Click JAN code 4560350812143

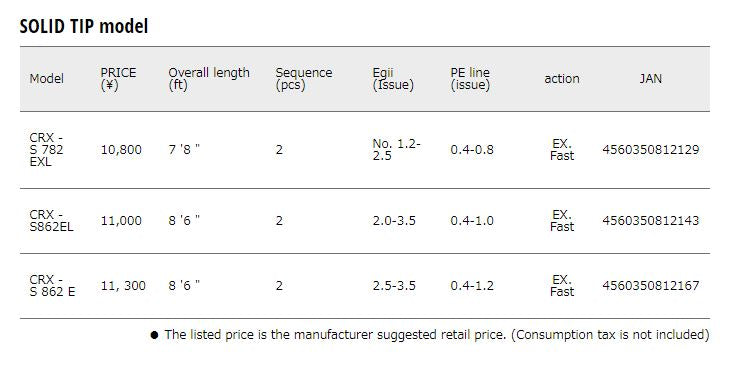tap(651, 221)
